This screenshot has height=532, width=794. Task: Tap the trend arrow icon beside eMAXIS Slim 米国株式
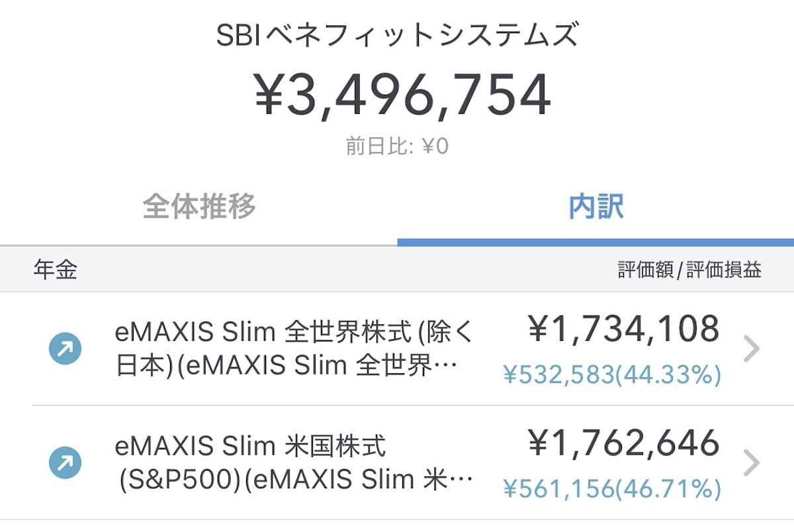click(x=66, y=463)
